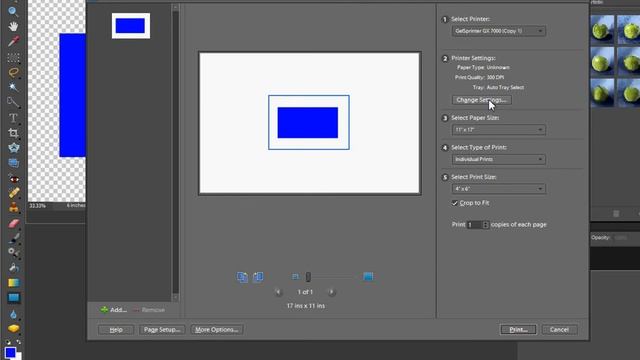Pick the Cookie Cutter tool

tap(13, 148)
